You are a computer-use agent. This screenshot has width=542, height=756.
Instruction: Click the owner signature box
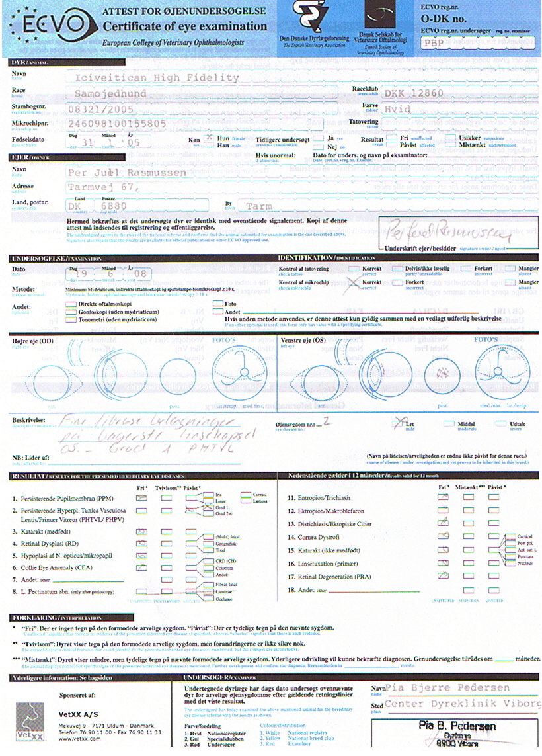click(x=457, y=231)
